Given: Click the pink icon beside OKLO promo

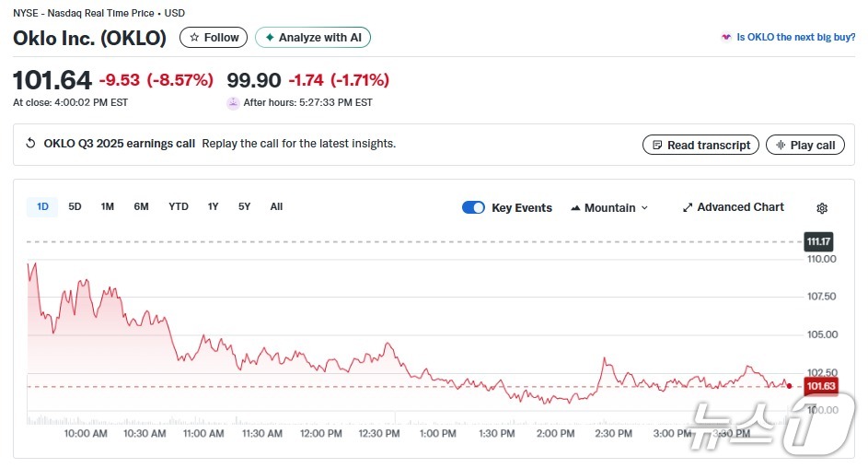Looking at the screenshot, I should click(726, 38).
